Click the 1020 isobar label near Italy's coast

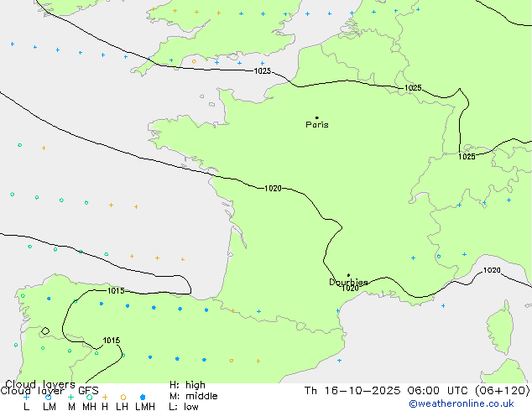(x=492, y=270)
